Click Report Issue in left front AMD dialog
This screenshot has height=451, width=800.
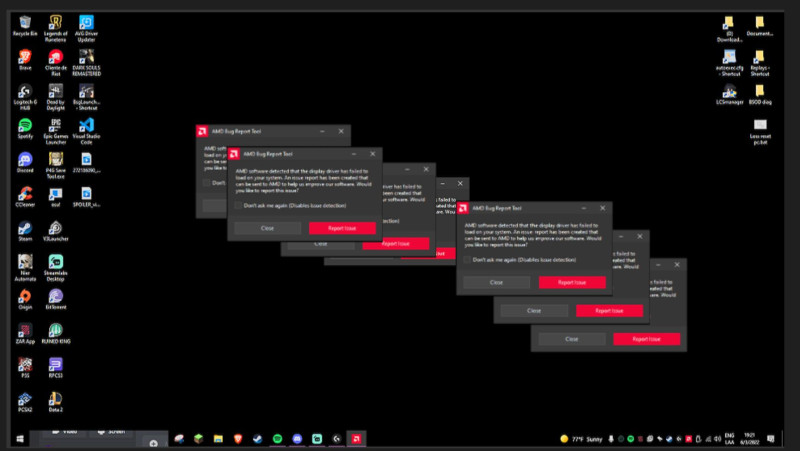(342, 228)
